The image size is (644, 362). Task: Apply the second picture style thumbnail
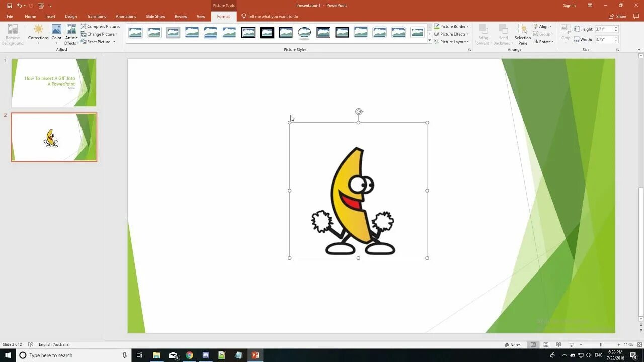pyautogui.click(x=154, y=33)
